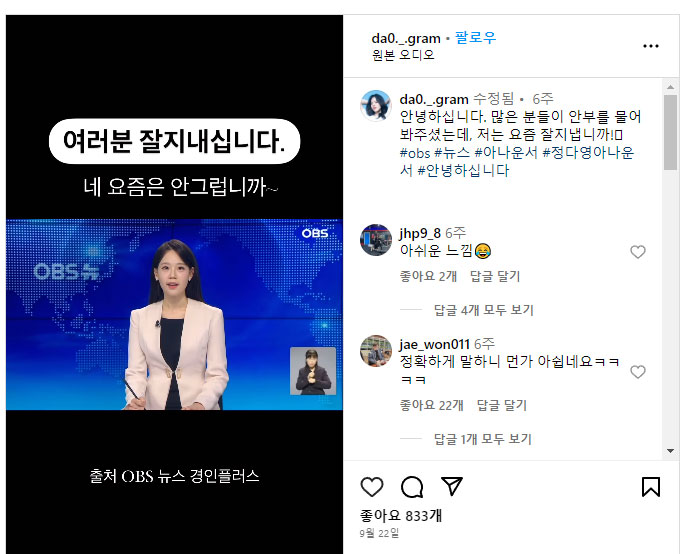Like jae_won011's comment with the heart
Screen dimensions: 686x554
[637, 372]
